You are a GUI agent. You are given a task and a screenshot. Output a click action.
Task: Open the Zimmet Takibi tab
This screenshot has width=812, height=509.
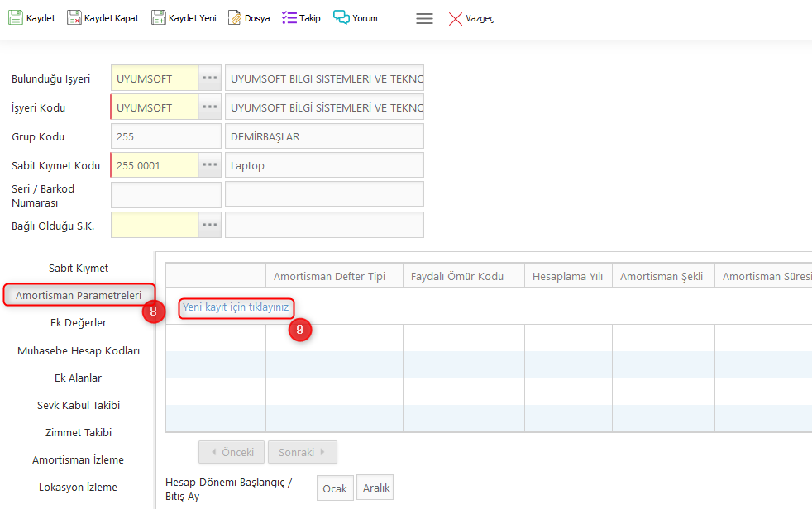(x=79, y=433)
